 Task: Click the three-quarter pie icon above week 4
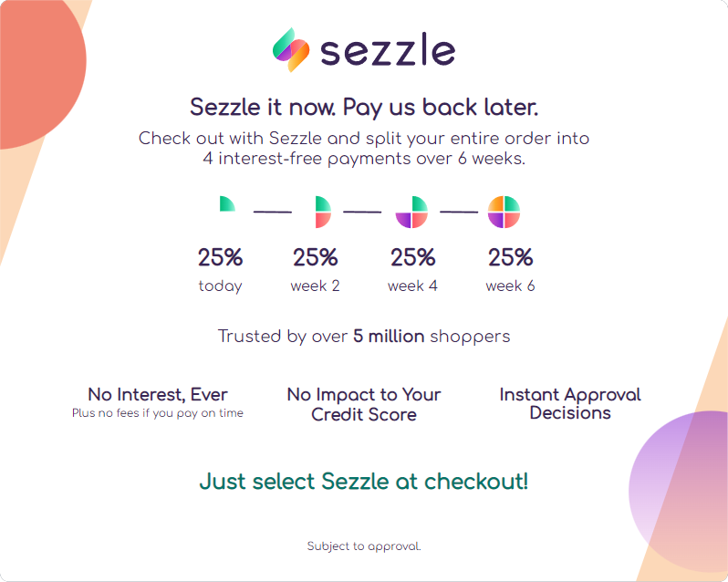click(411, 212)
